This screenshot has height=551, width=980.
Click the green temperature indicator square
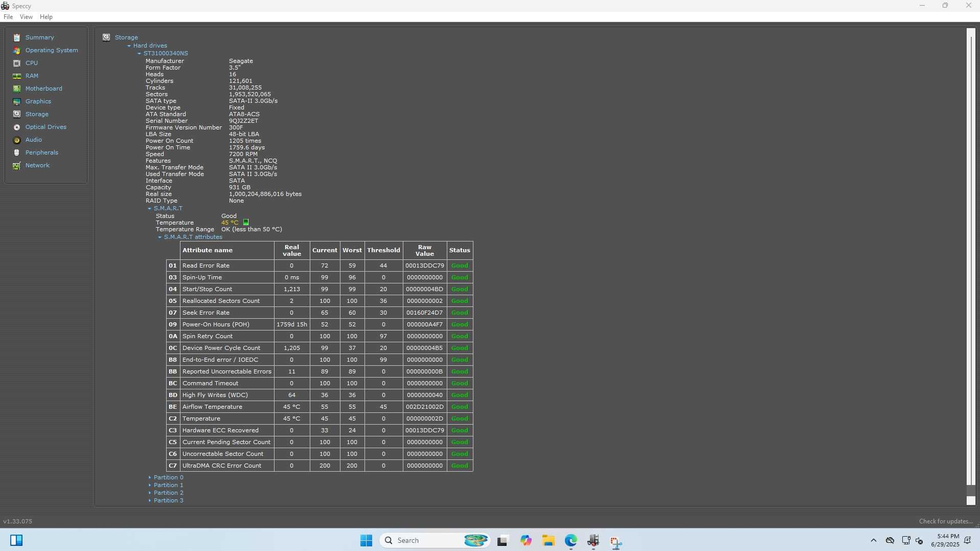point(246,223)
